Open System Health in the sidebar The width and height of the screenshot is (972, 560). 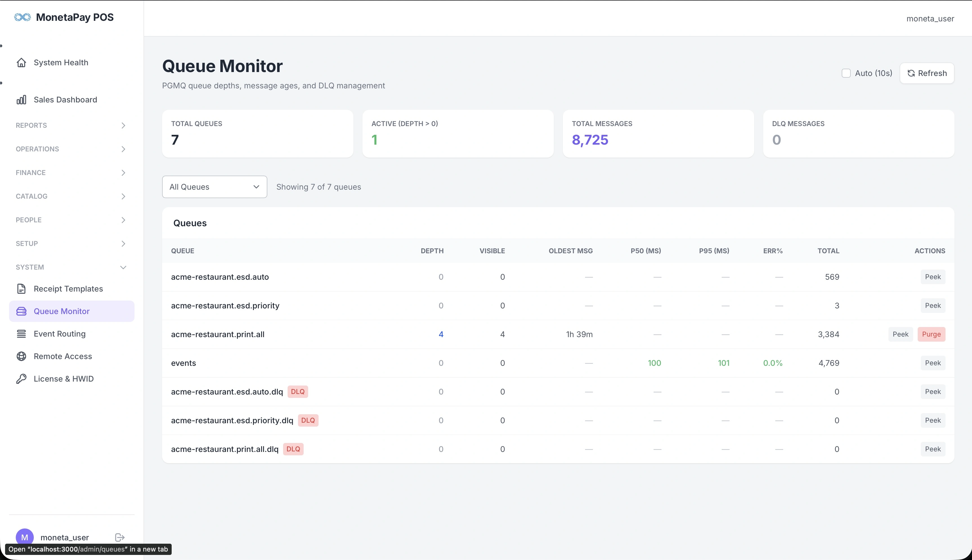coord(71,62)
